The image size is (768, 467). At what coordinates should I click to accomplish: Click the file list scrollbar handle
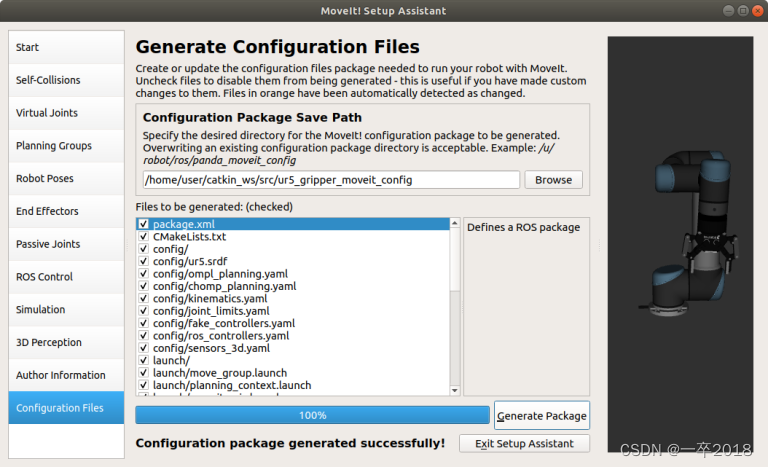coord(455,260)
